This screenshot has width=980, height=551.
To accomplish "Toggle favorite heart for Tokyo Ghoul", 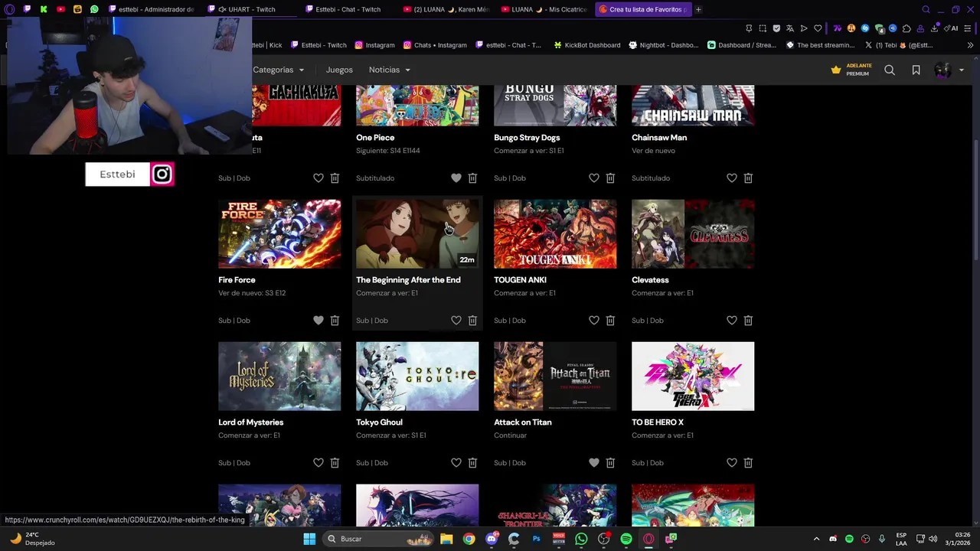I will 456,463.
